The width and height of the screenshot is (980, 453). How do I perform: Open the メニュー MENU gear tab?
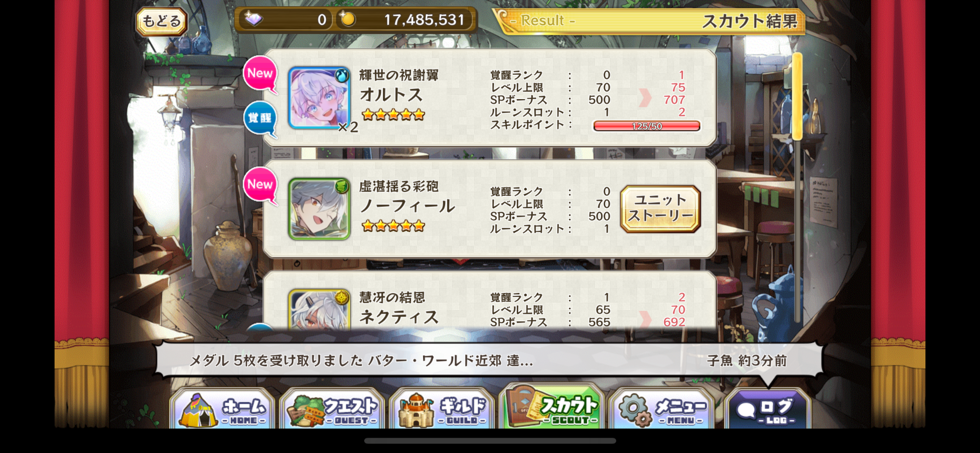(662, 410)
